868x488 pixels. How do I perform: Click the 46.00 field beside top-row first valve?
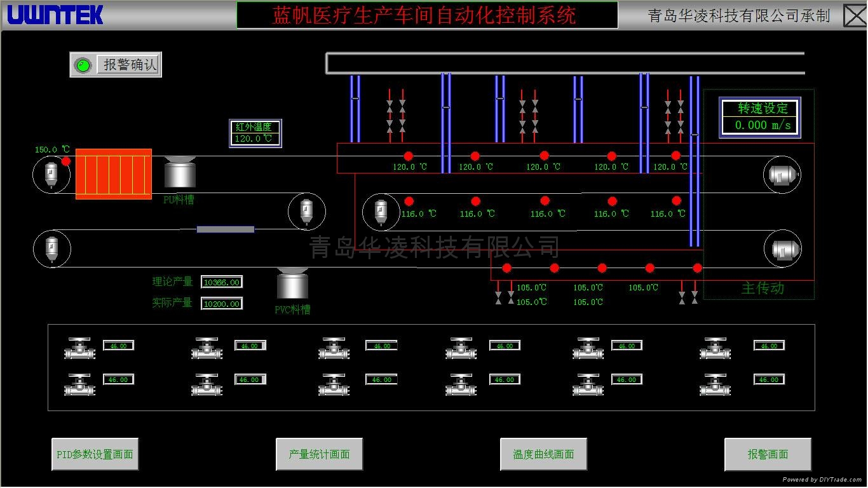(119, 346)
